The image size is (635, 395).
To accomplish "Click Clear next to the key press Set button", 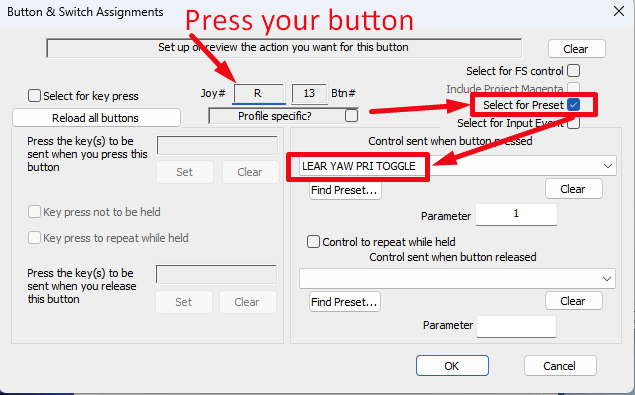I will [x=250, y=172].
